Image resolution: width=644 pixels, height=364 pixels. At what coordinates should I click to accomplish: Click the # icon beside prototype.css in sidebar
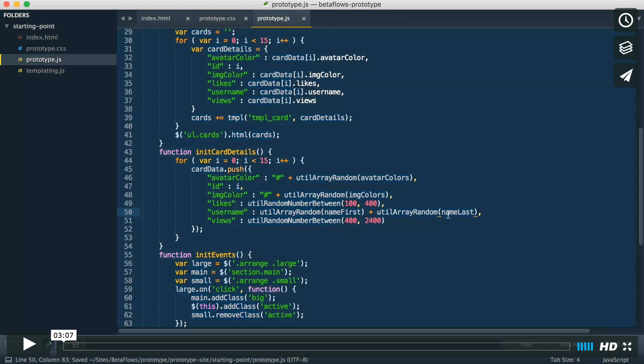[x=20, y=48]
